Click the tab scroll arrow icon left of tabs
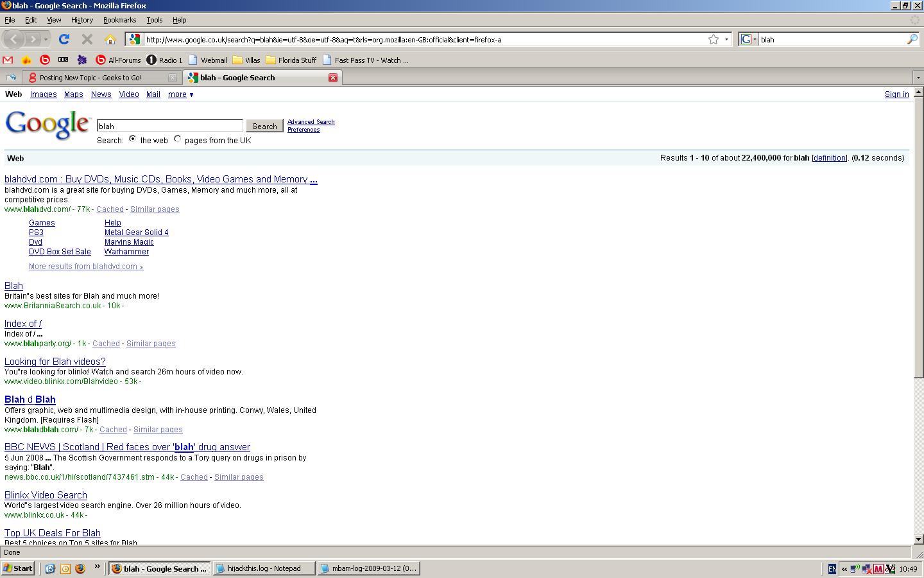The width and height of the screenshot is (924, 578). click(x=11, y=77)
